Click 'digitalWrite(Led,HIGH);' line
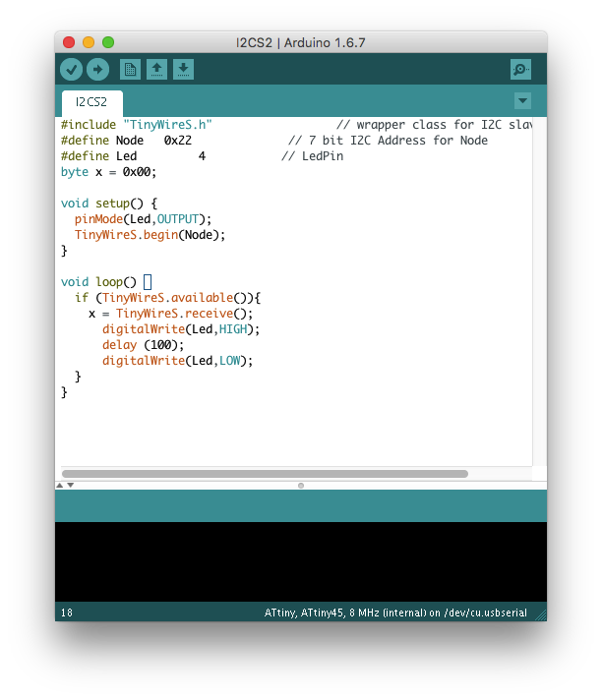 pyautogui.click(x=181, y=329)
